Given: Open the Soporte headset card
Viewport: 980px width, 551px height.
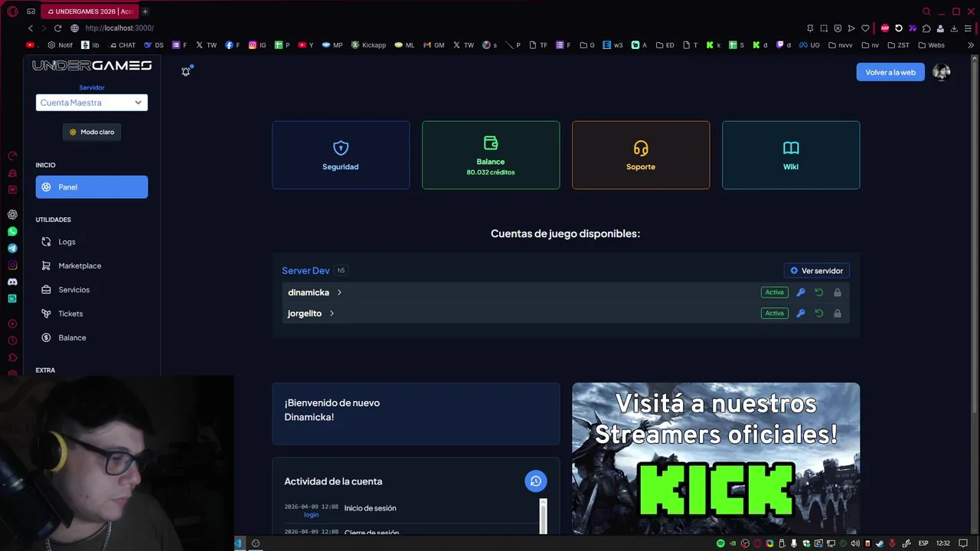Looking at the screenshot, I should click(x=641, y=155).
